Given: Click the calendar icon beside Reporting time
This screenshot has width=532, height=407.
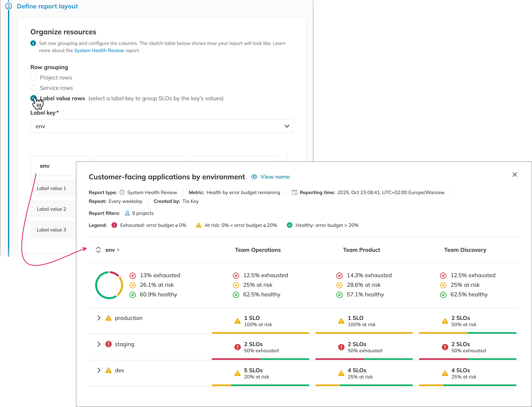Looking at the screenshot, I should point(294,193).
